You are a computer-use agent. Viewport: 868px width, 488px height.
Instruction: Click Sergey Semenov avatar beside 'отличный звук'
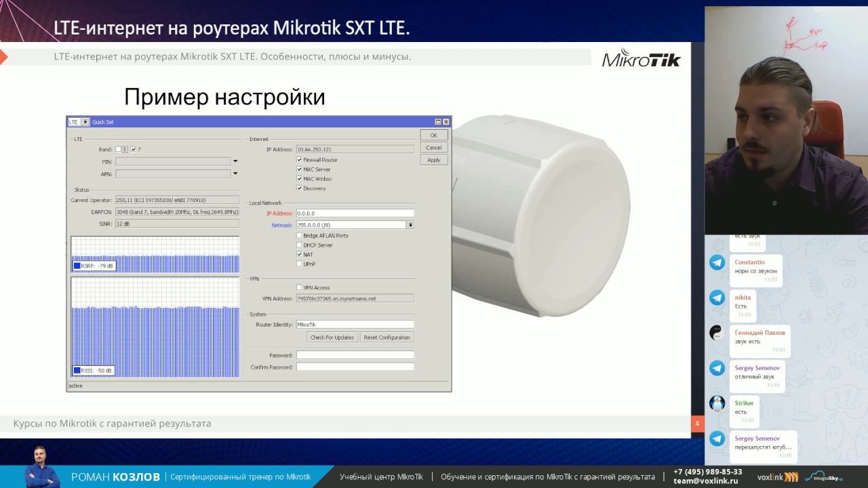[717, 368]
